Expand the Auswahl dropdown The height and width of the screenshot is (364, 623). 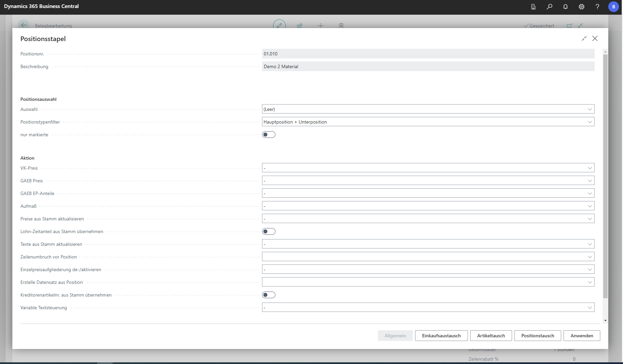pos(428,109)
